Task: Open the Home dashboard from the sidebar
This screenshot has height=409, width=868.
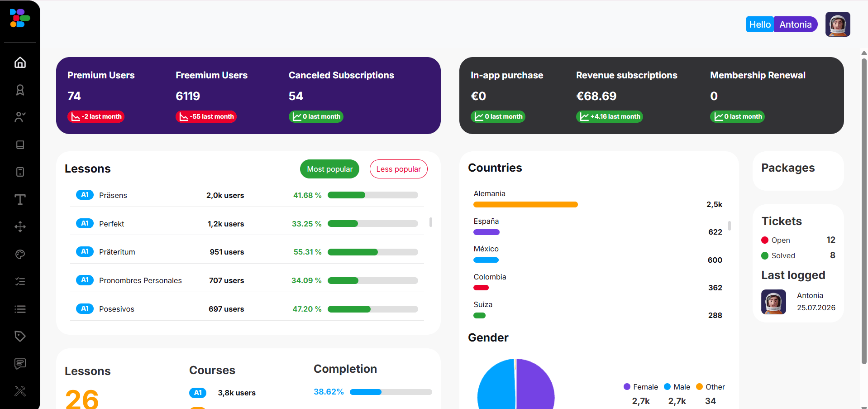Action: point(20,62)
